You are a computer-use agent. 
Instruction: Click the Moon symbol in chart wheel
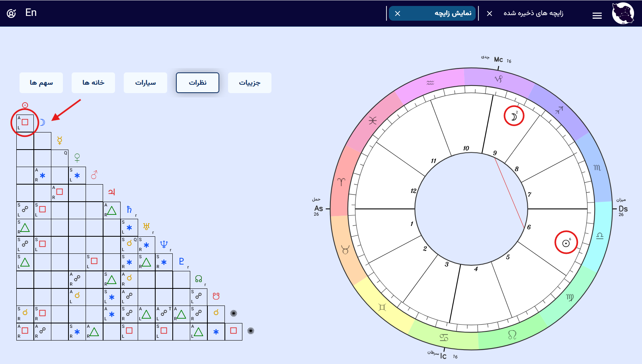(x=514, y=117)
